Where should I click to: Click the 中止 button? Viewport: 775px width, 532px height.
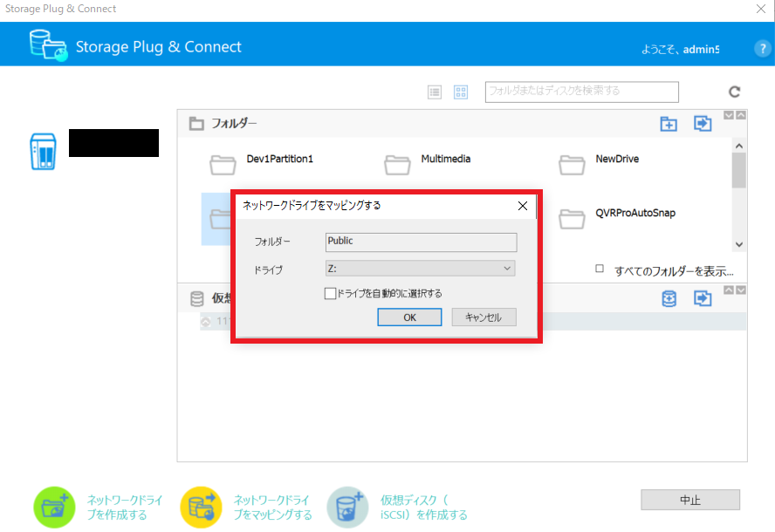click(690, 500)
